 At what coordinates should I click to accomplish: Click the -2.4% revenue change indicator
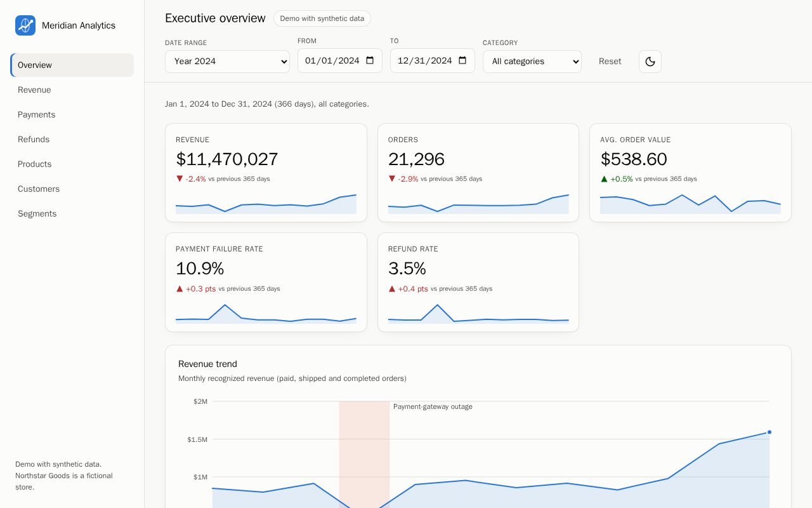(x=191, y=179)
